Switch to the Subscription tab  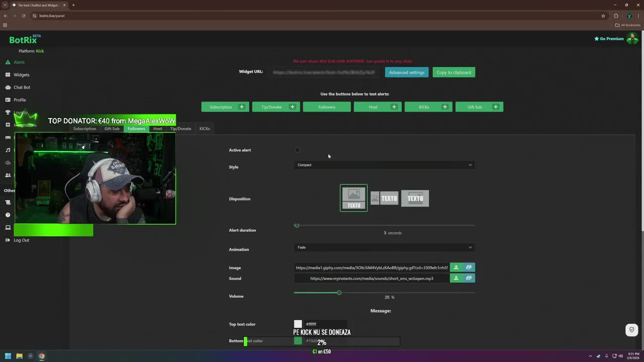coord(85,129)
